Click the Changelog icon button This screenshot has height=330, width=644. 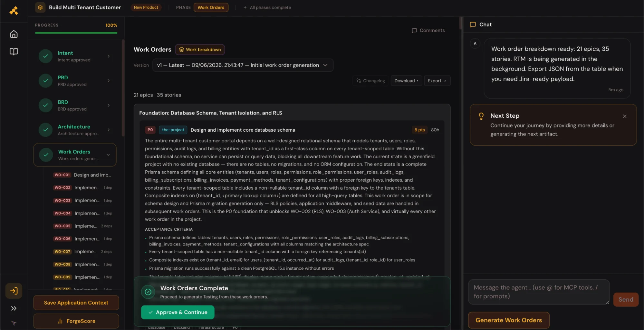[370, 81]
